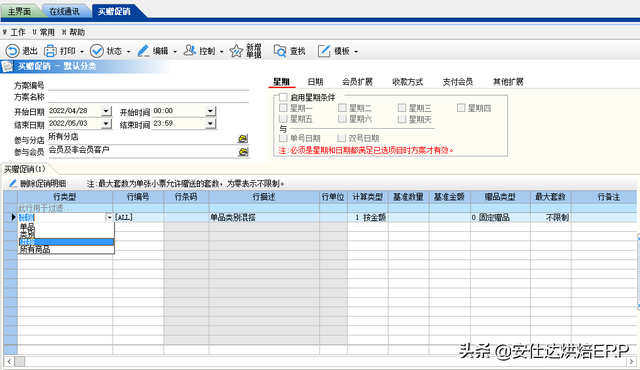Check the 星期四 checkbox

pyautogui.click(x=461, y=108)
